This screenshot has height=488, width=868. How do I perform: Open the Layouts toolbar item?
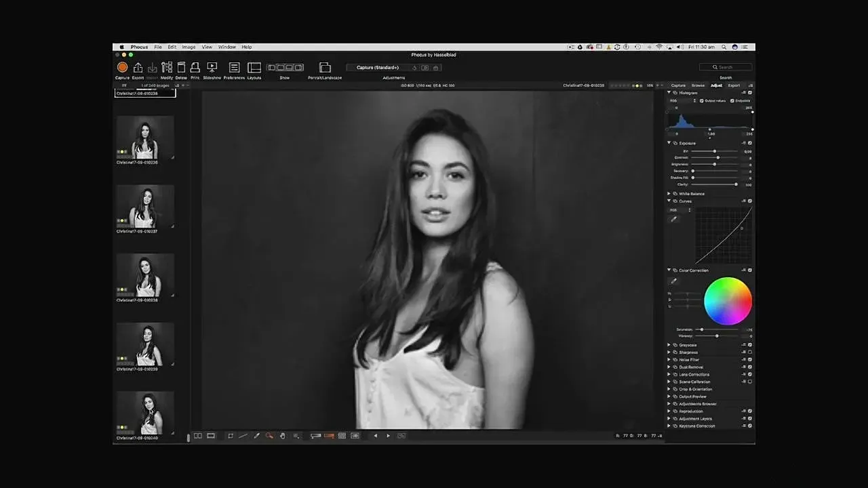tap(254, 67)
